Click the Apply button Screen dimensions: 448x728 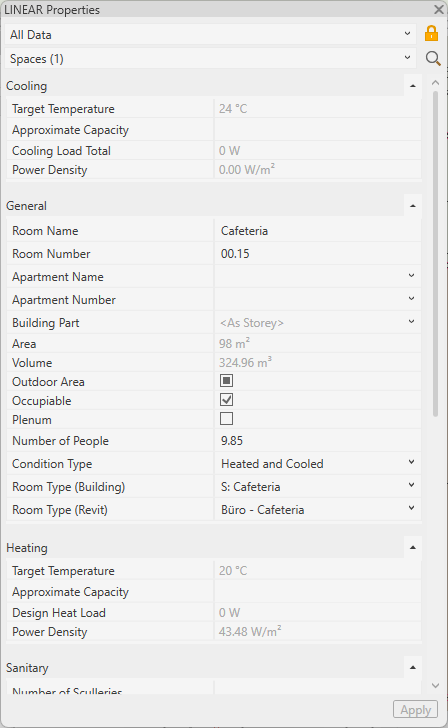(416, 710)
